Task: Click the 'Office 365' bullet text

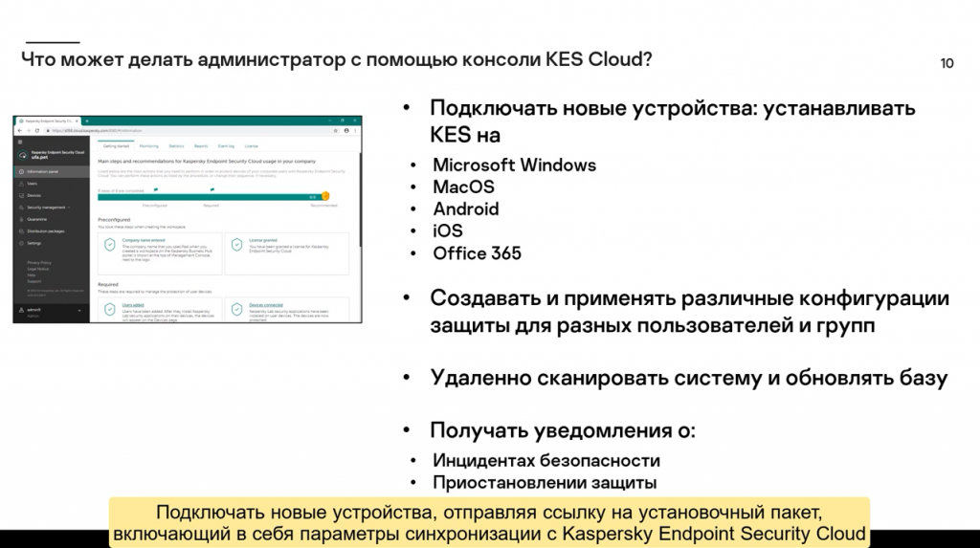Action: 477,253
